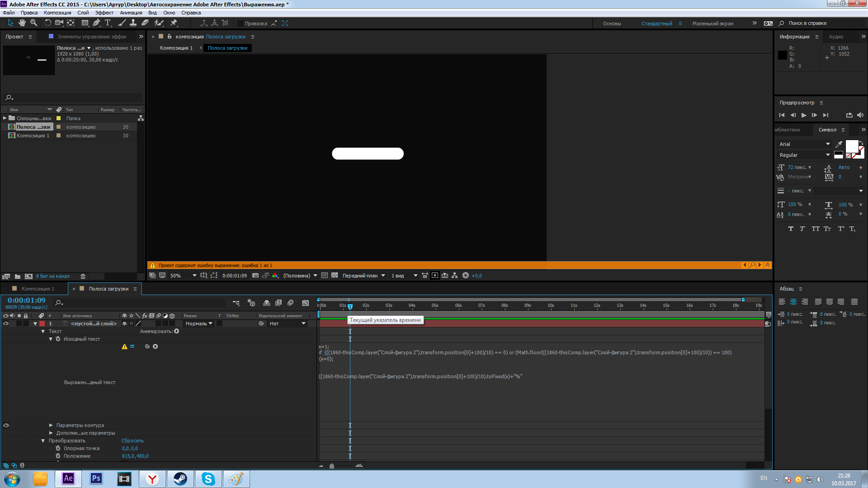Image resolution: width=868 pixels, height=488 pixels.
Task: Open the (Половина) resolution dropdown
Action: pos(300,276)
